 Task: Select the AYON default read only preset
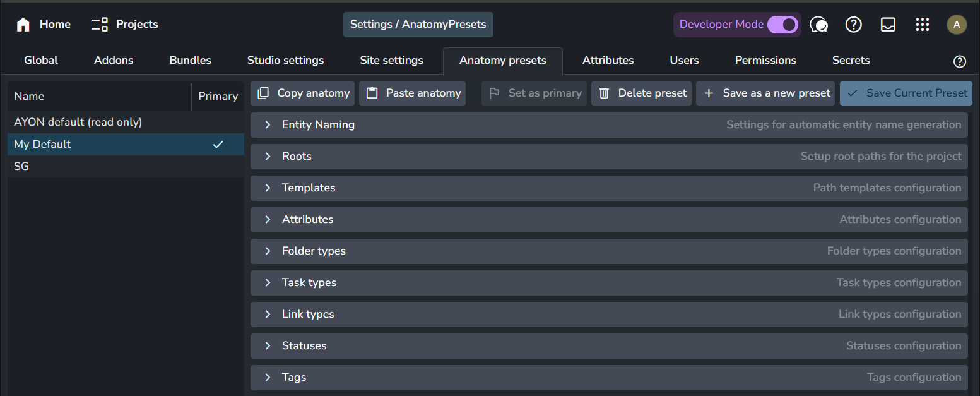point(78,122)
